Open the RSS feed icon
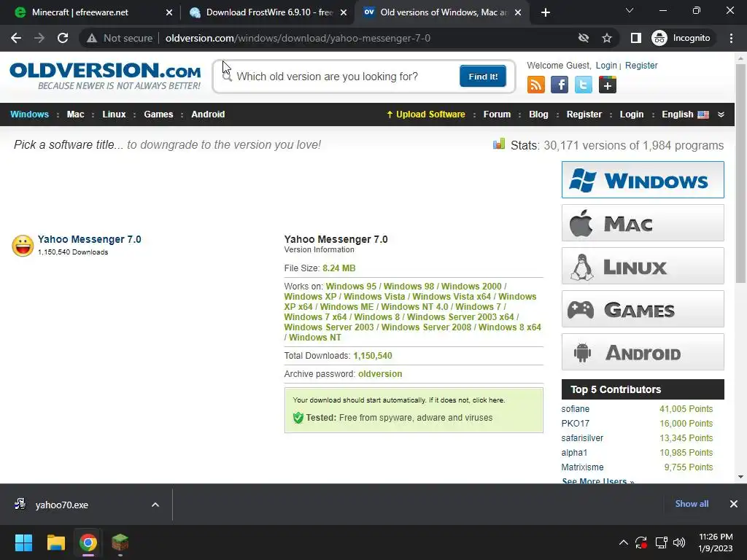The height and width of the screenshot is (560, 747). click(x=536, y=85)
